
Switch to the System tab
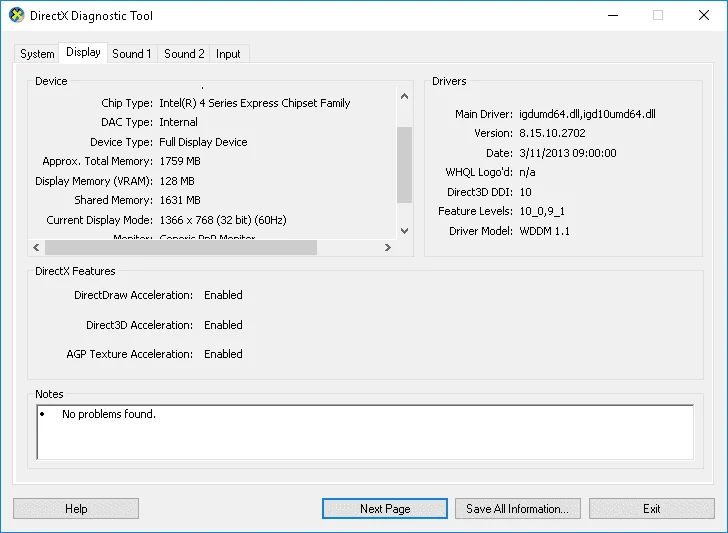coord(37,54)
